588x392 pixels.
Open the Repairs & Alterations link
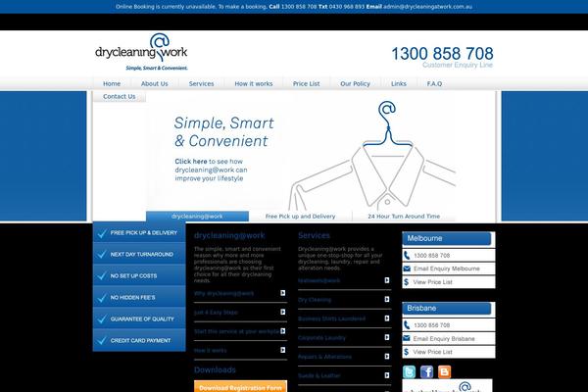(x=324, y=357)
